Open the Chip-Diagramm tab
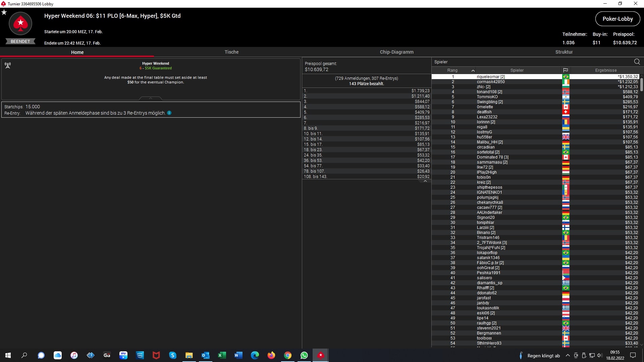The image size is (644, 362). 396,52
